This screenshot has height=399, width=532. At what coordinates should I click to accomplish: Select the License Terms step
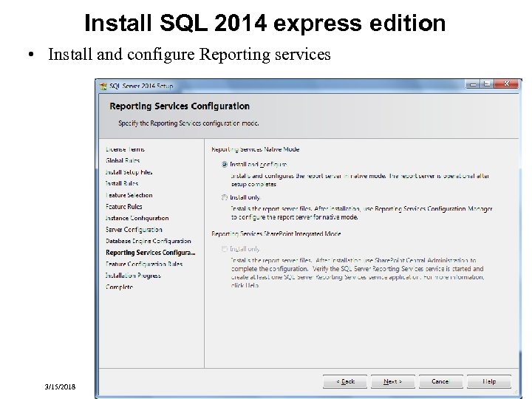click(125, 149)
